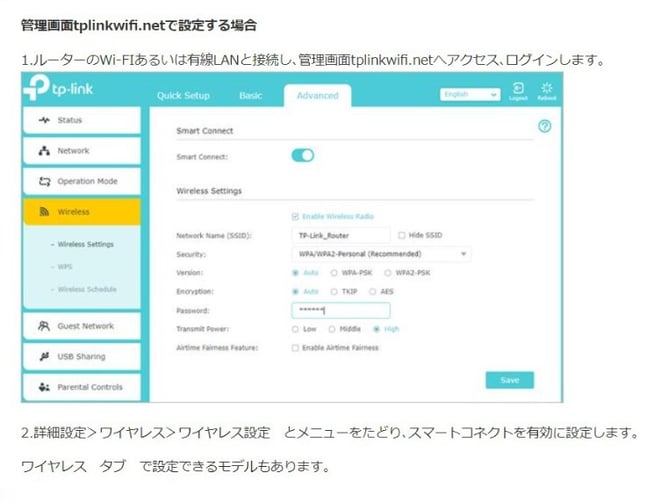Viewport: 661px width, 502px height.
Task: Select the Advanced tab
Action: point(317,96)
